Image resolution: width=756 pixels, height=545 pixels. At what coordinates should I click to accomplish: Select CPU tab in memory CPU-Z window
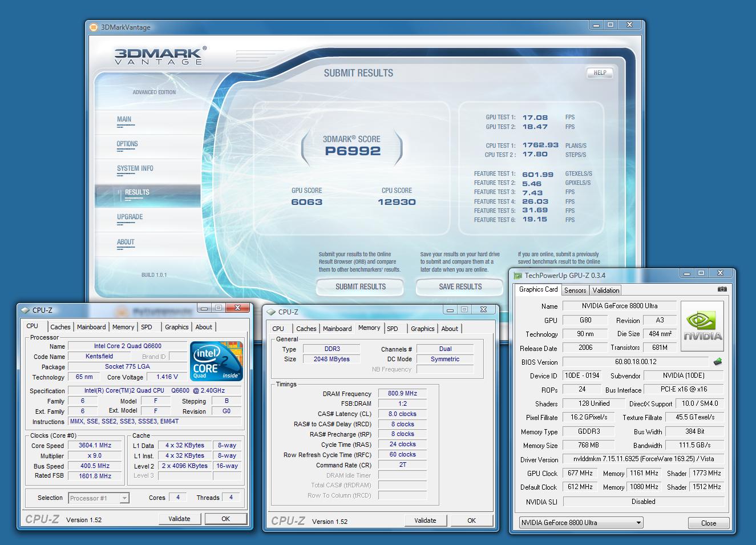[x=278, y=329]
